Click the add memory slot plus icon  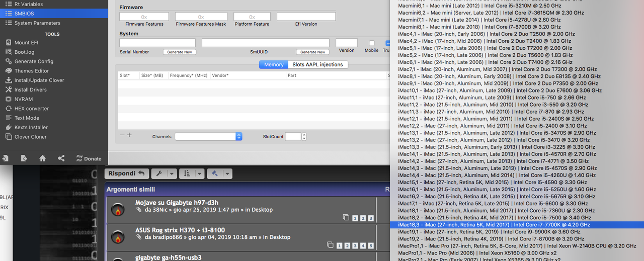[129, 135]
